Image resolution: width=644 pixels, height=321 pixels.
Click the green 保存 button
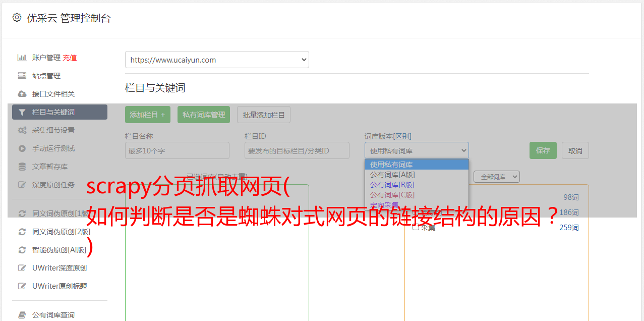pos(543,150)
